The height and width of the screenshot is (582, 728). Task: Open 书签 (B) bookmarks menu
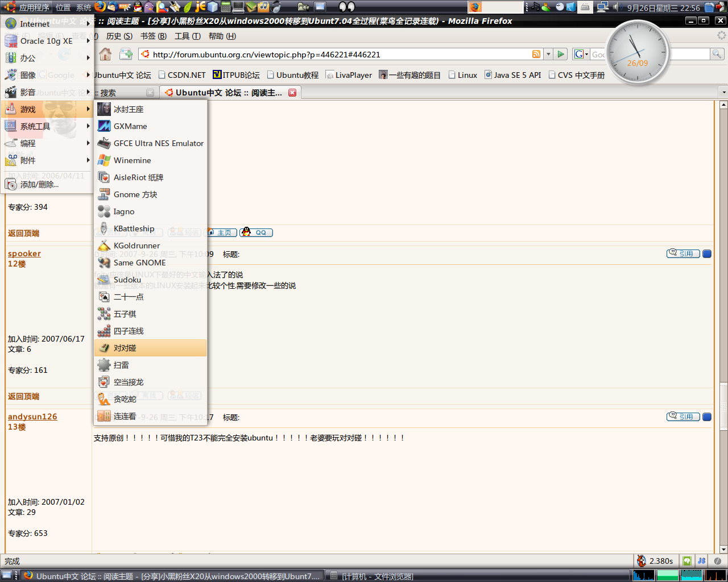coord(154,36)
